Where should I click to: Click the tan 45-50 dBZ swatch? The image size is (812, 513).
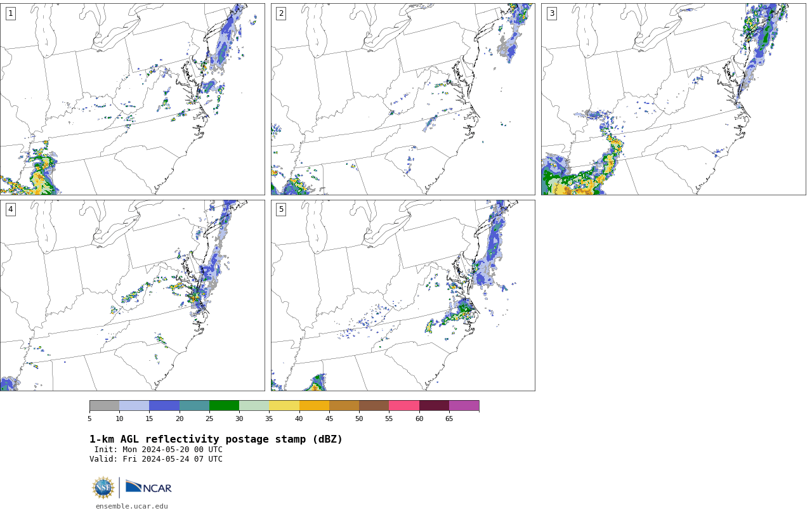(x=344, y=406)
